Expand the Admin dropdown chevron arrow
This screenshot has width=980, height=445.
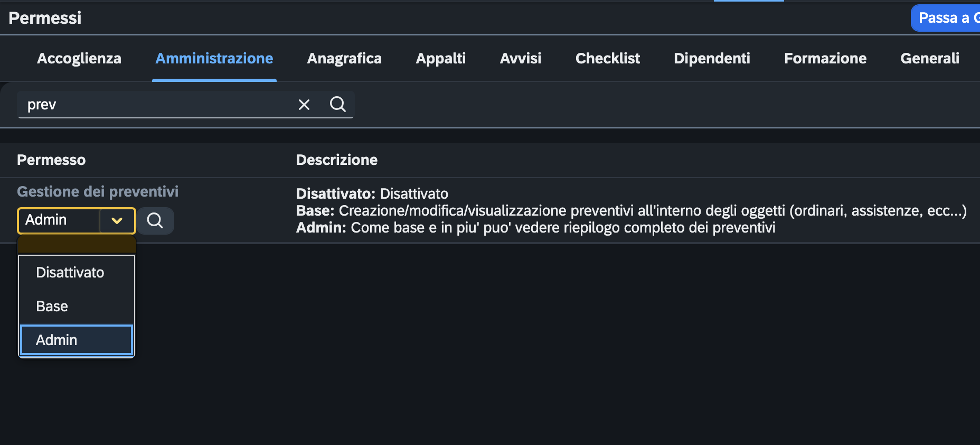coord(117,220)
